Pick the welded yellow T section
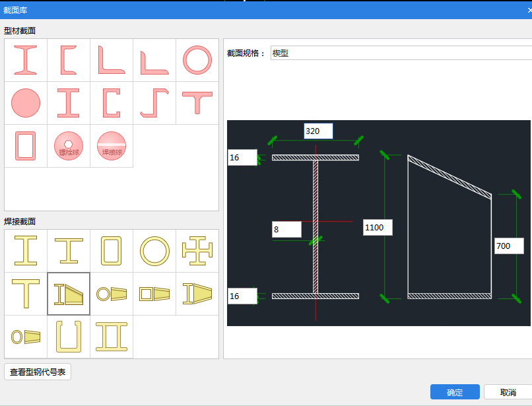 [x=26, y=294]
